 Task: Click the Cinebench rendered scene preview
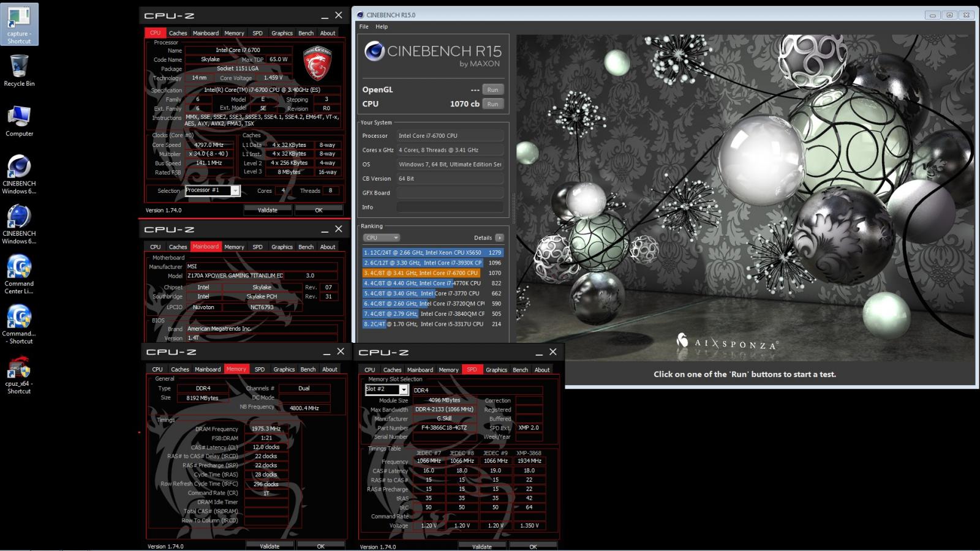(x=745, y=197)
